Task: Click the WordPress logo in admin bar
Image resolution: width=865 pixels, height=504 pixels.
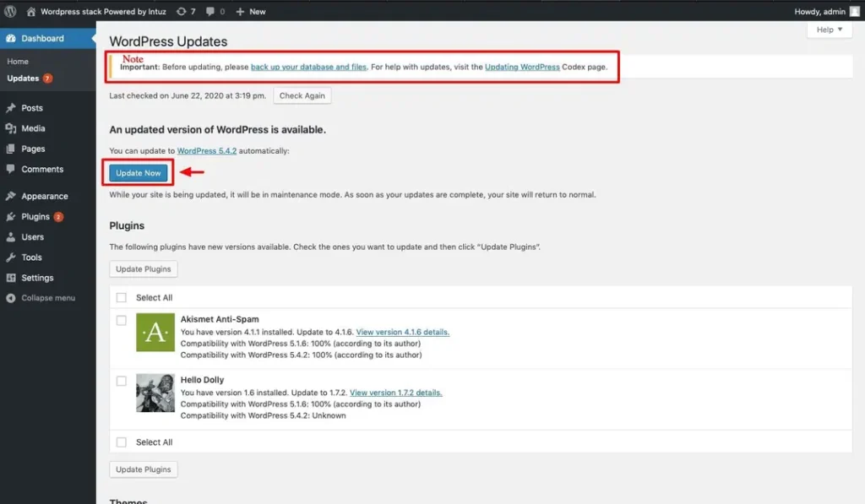Action: pos(10,11)
